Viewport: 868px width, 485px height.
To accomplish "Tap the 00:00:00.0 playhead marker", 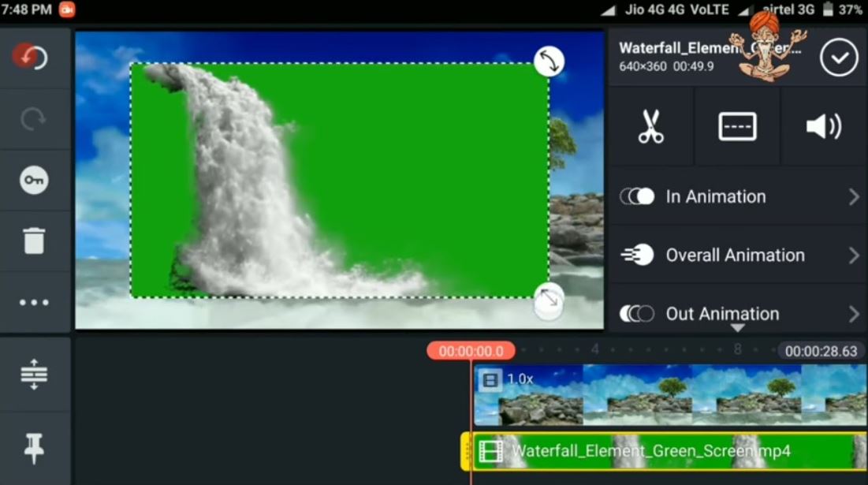I will coord(471,351).
